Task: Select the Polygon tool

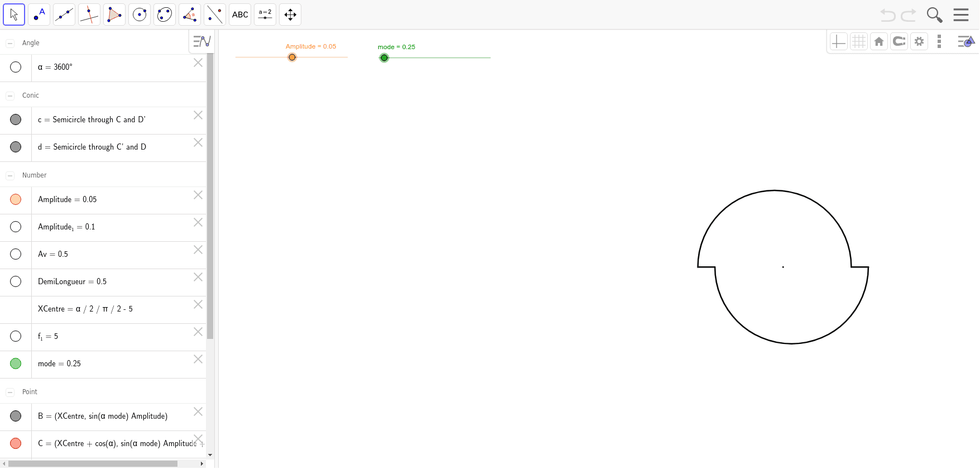Action: [114, 15]
